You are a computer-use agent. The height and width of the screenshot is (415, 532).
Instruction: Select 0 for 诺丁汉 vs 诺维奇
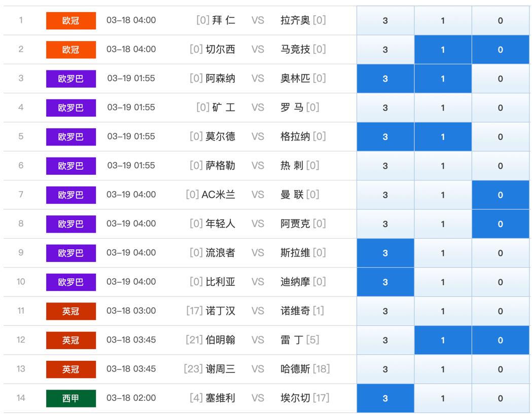tap(501, 311)
